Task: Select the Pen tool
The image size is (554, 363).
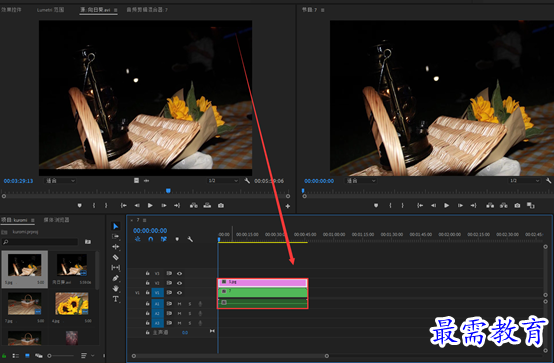Action: [x=116, y=278]
